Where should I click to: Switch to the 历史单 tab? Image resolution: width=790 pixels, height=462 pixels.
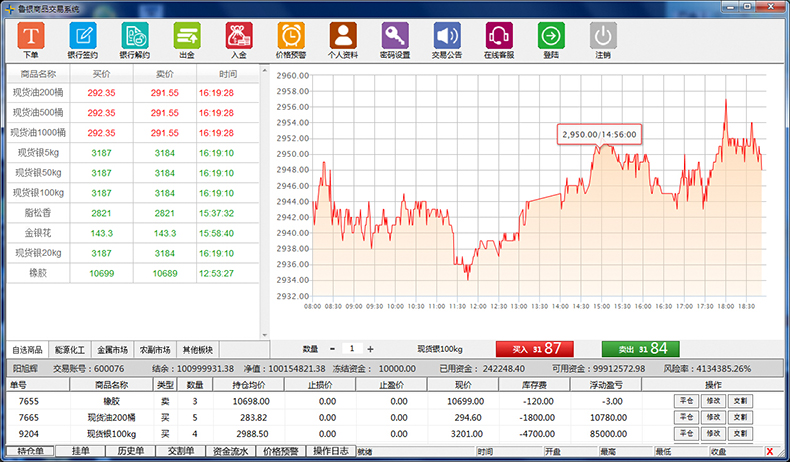coord(131,451)
